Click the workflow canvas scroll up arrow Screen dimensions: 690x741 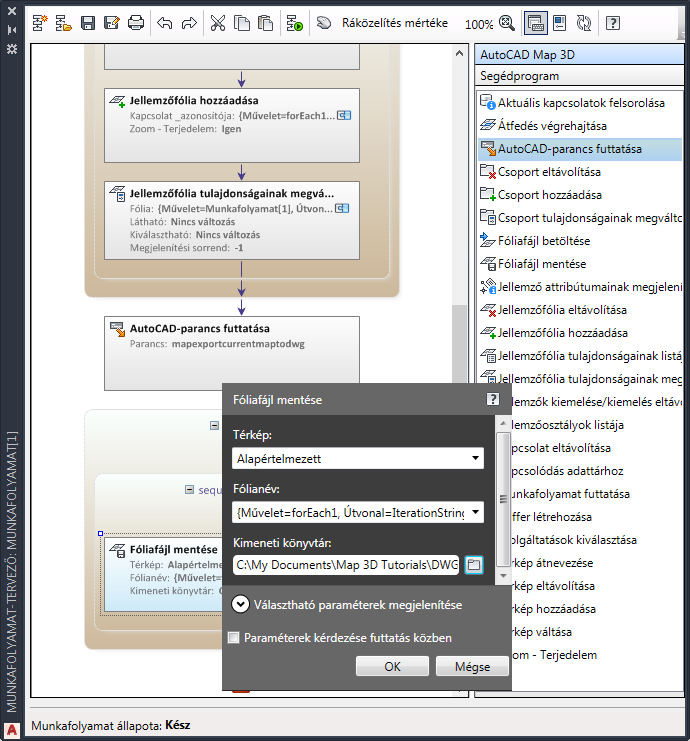(x=459, y=53)
